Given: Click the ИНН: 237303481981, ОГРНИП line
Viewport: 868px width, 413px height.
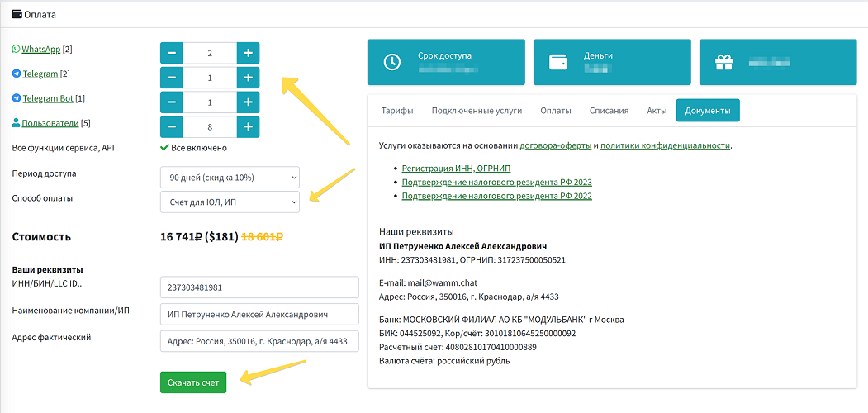Looking at the screenshot, I should pyautogui.click(x=472, y=259).
